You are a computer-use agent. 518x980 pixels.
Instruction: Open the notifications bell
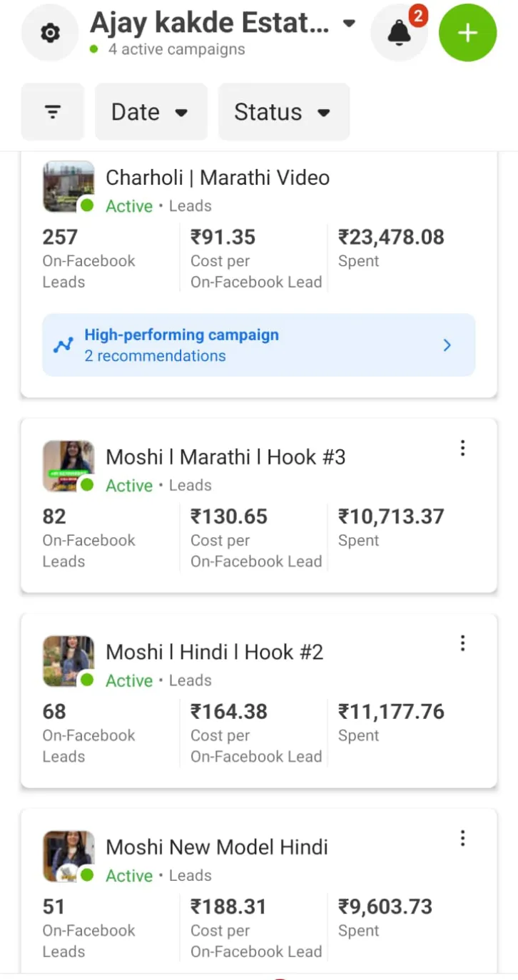pos(399,33)
